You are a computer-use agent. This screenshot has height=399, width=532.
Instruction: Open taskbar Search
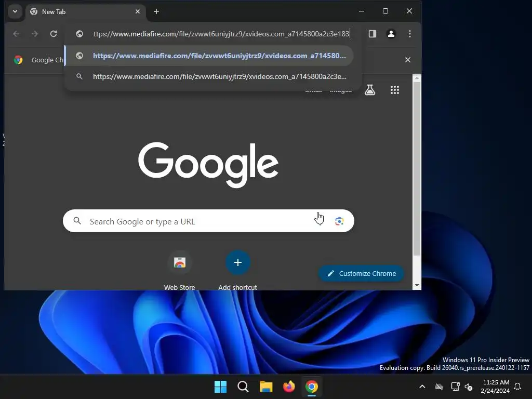[x=243, y=387]
